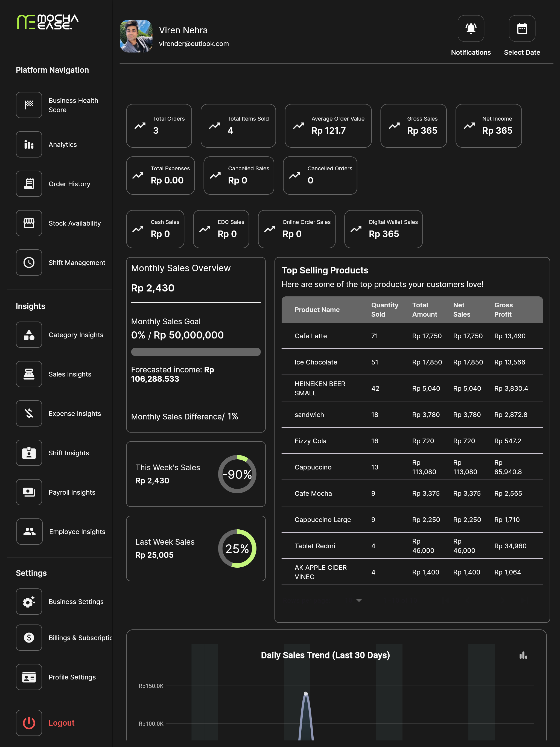Click the Shift Management clock icon
The width and height of the screenshot is (560, 747).
pos(29,263)
